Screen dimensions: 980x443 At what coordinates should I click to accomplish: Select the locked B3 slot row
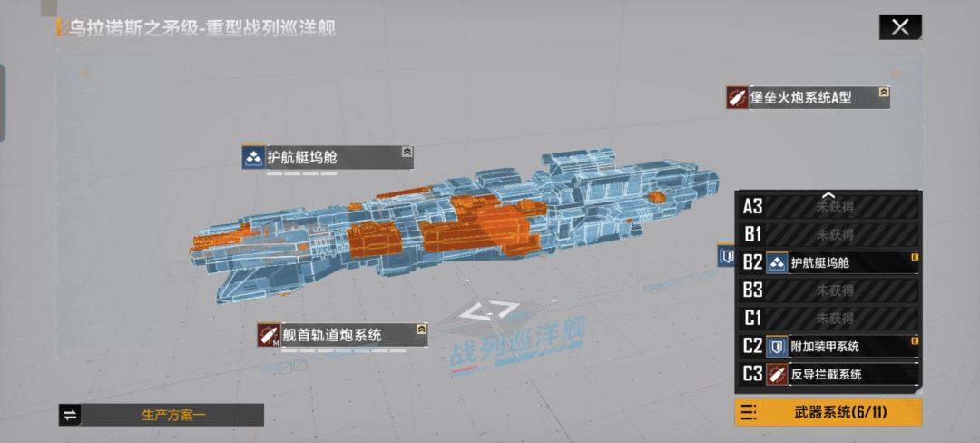pos(828,290)
